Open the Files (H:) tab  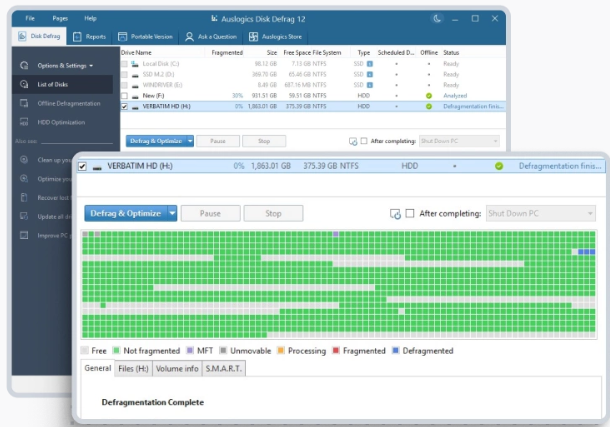pyautogui.click(x=133, y=369)
